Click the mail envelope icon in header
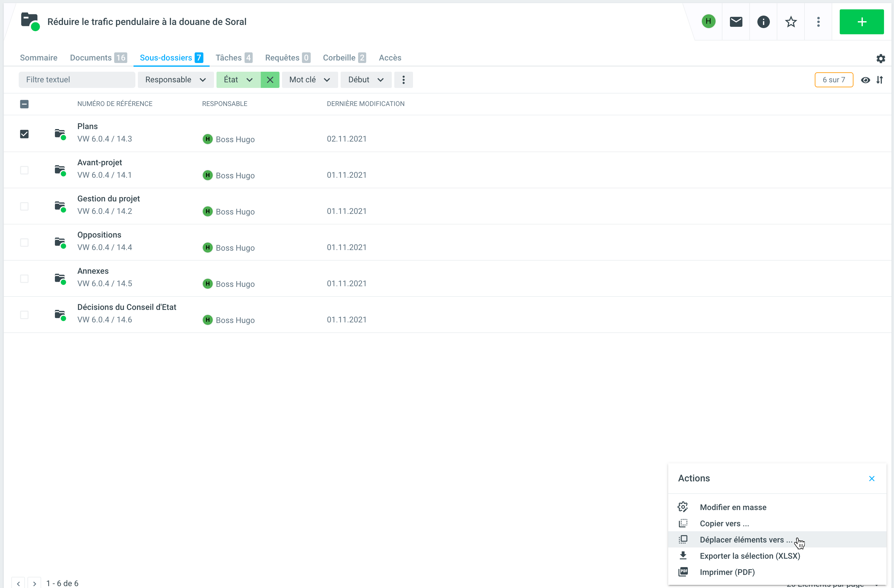This screenshot has width=894, height=588. pos(736,22)
